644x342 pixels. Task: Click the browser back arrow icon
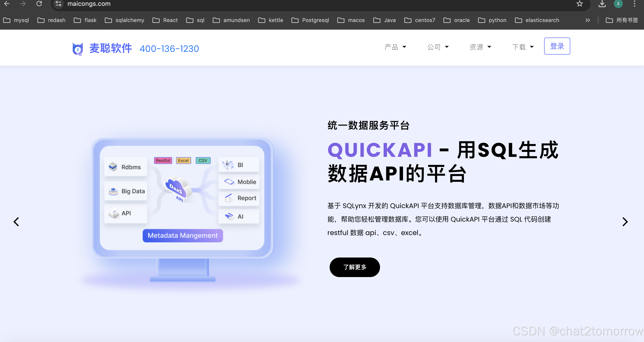[x=7, y=4]
